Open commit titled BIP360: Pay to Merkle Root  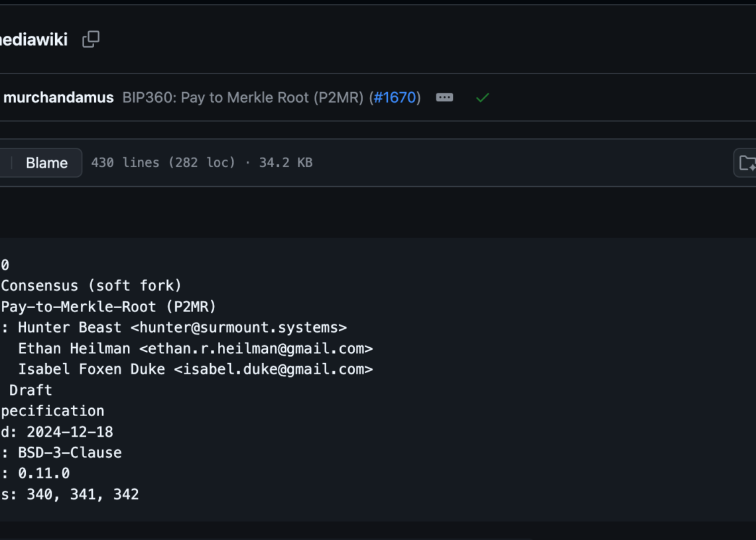point(243,98)
